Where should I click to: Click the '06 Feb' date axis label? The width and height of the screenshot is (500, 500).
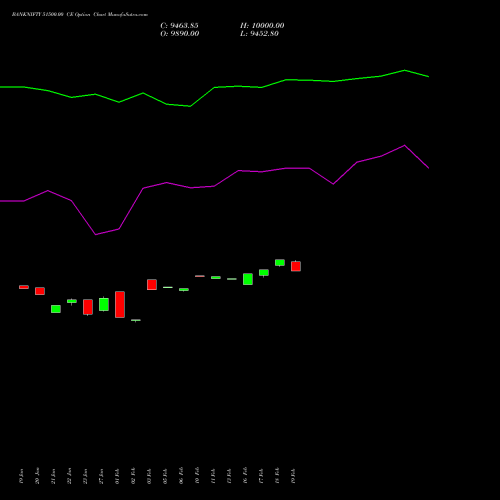click(x=182, y=476)
